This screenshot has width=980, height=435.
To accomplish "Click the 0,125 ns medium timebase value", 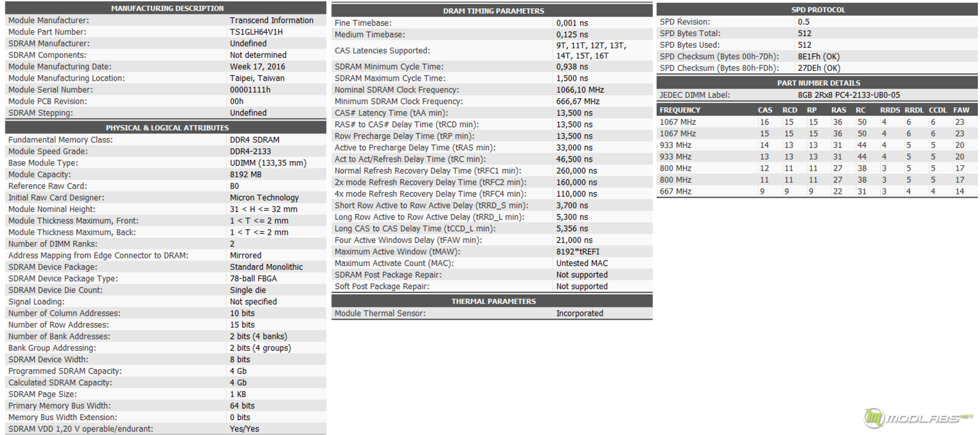I will tap(572, 35).
